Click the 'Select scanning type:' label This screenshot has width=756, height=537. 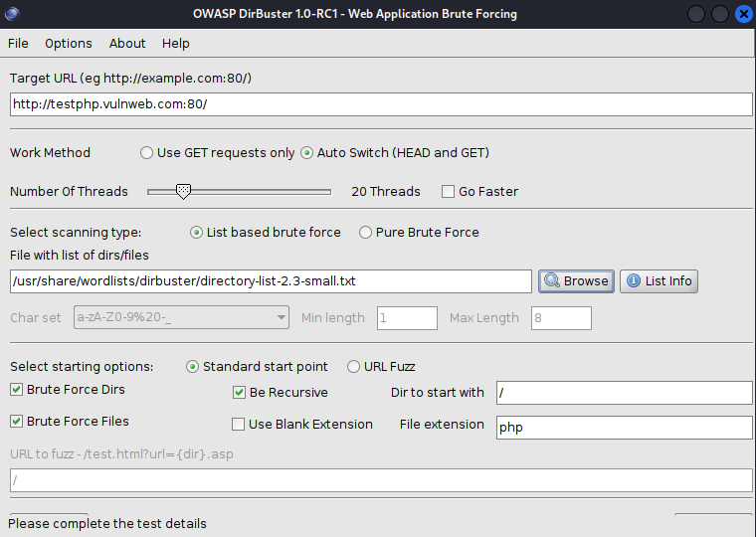coord(76,233)
